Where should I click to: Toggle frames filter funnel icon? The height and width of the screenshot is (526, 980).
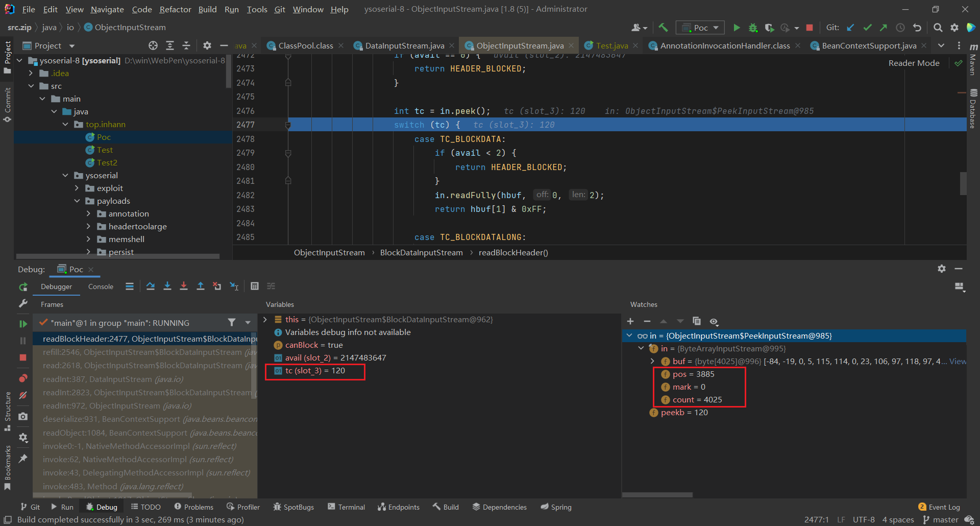pyautogui.click(x=232, y=322)
